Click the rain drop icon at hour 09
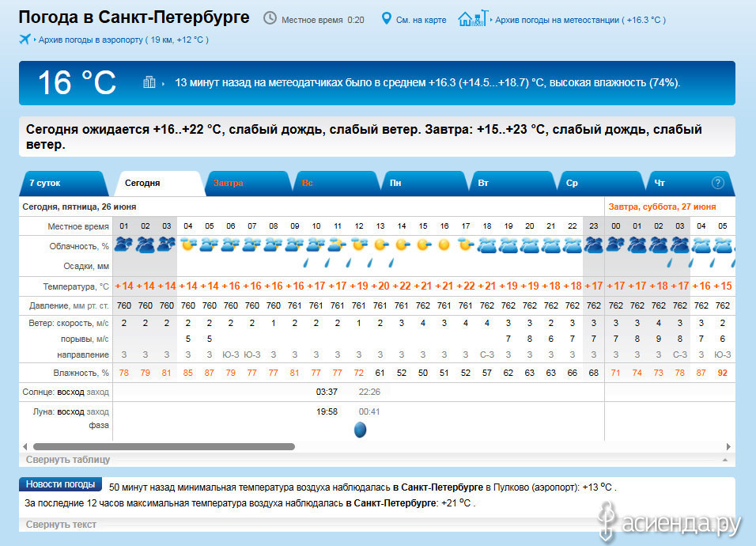 pos(306,263)
